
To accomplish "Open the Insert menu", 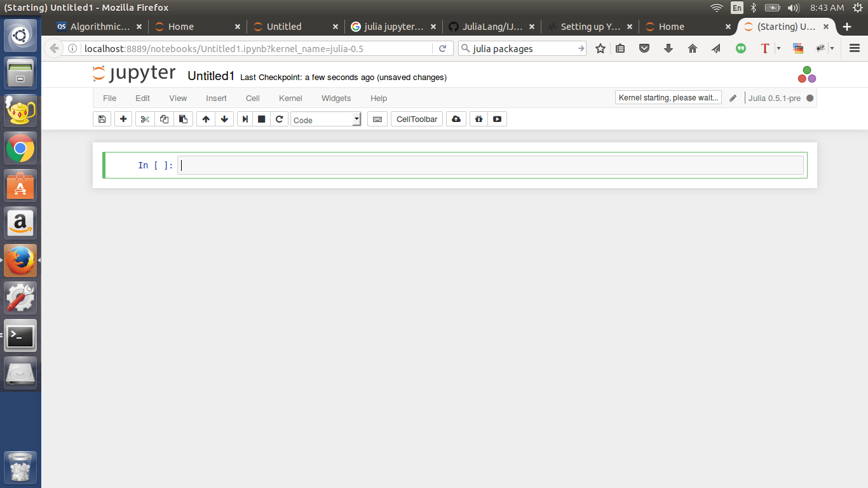I will 216,98.
